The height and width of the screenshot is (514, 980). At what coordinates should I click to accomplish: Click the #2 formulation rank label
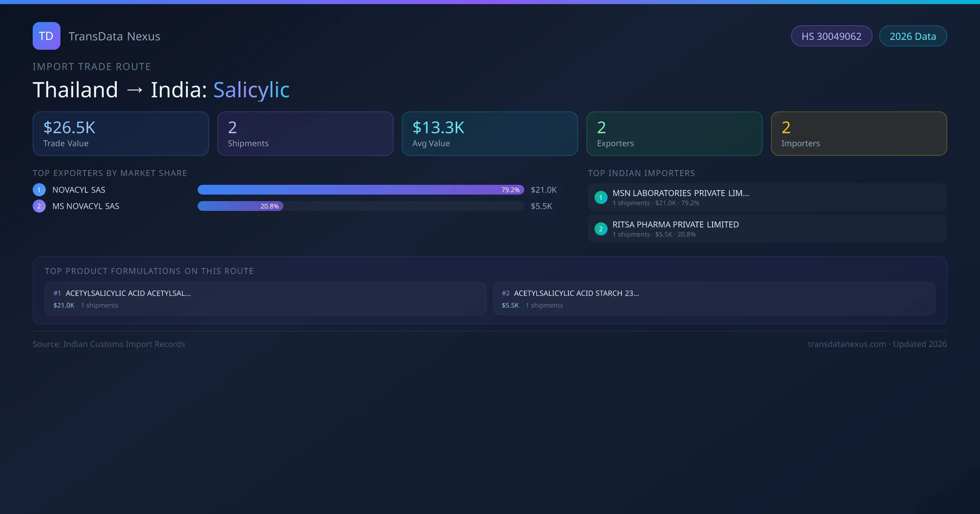[506, 293]
